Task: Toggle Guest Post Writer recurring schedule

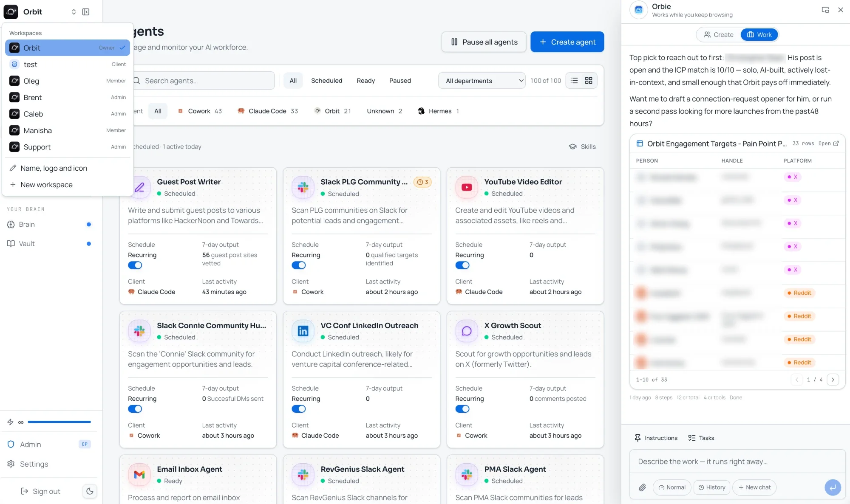Action: [x=135, y=265]
